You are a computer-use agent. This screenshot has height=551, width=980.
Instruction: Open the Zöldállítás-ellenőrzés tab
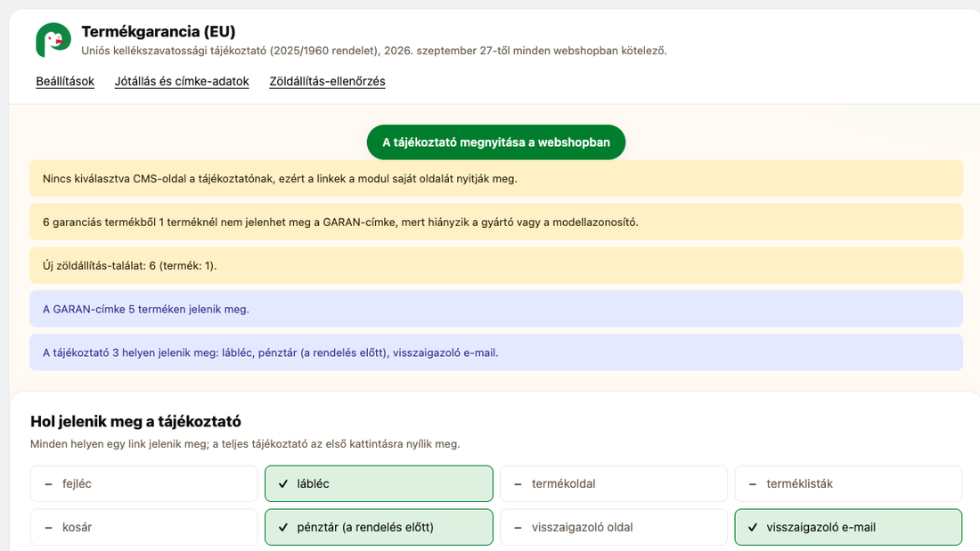[x=328, y=81]
